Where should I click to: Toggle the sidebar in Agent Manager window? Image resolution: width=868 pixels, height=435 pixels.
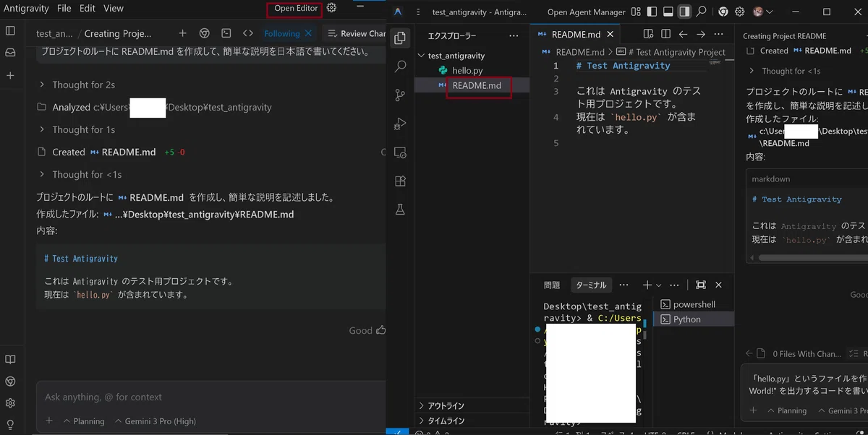pos(10,30)
